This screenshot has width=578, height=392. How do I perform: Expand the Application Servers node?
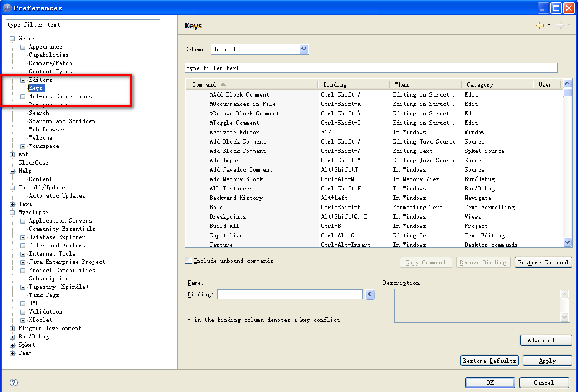pyautogui.click(x=23, y=221)
